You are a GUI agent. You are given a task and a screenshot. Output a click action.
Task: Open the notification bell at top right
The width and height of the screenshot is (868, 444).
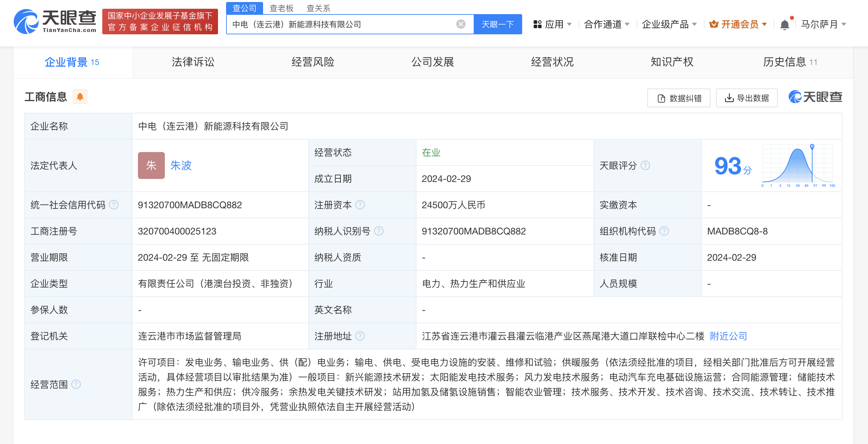pyautogui.click(x=785, y=24)
